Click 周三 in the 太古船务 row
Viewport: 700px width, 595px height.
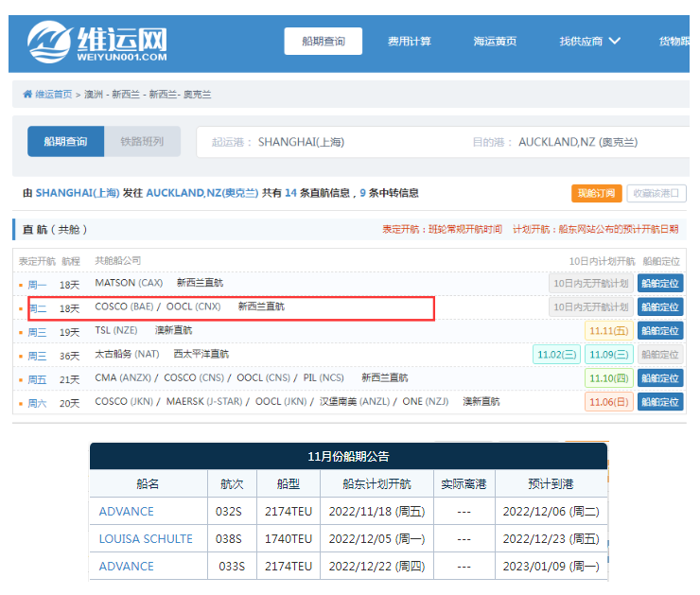point(37,356)
